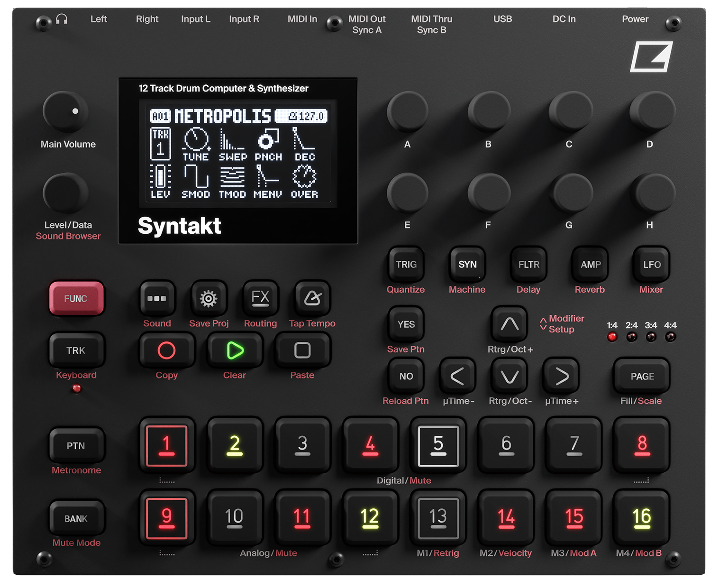The height and width of the screenshot is (588, 719).
Task: Click the SWEP parameter icon on screen
Action: 233,144
